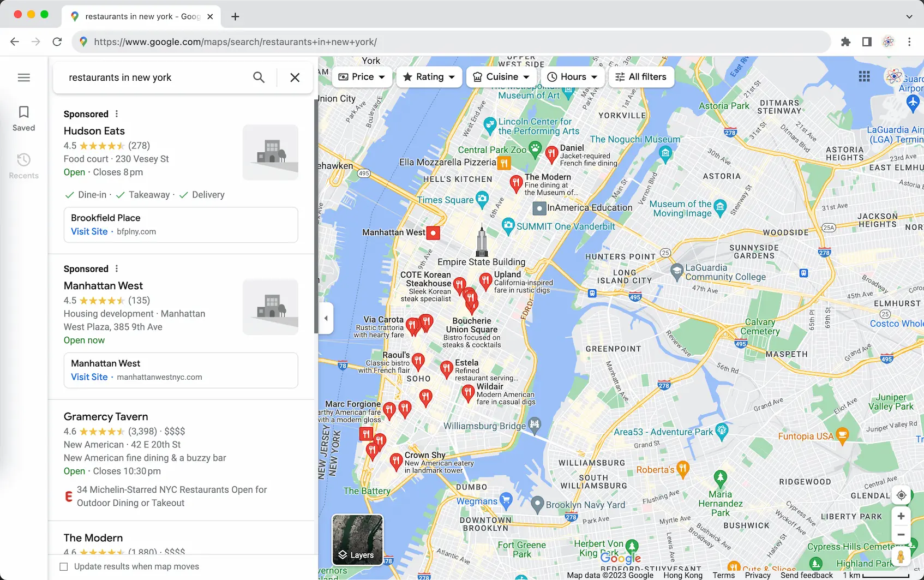Open the hamburger main menu
Viewport: 924px width, 580px height.
coord(23,77)
